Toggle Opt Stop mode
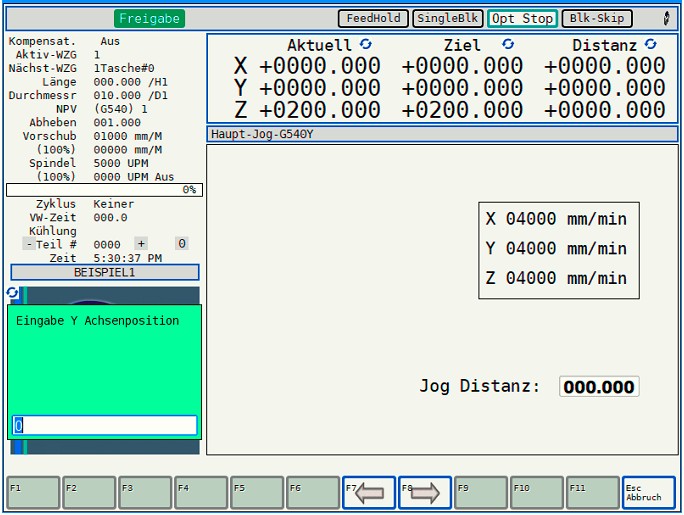684x515 pixels. pyautogui.click(x=523, y=18)
